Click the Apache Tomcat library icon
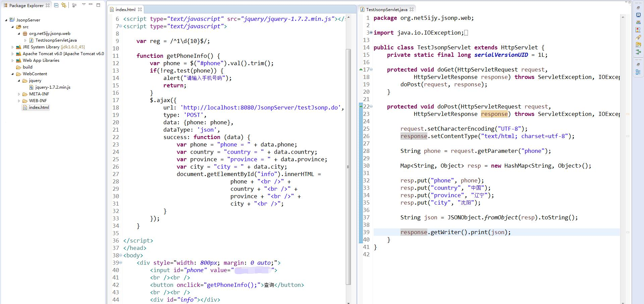 pos(18,54)
